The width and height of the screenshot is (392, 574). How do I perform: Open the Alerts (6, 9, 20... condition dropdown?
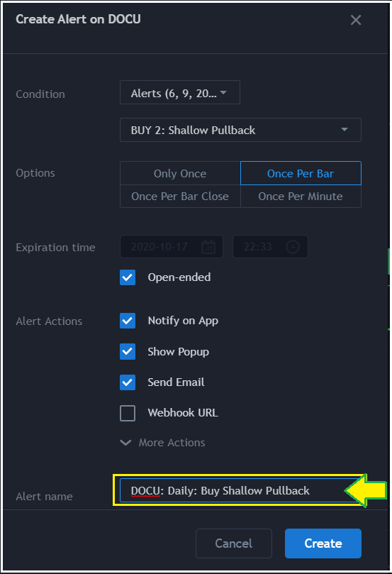180,93
